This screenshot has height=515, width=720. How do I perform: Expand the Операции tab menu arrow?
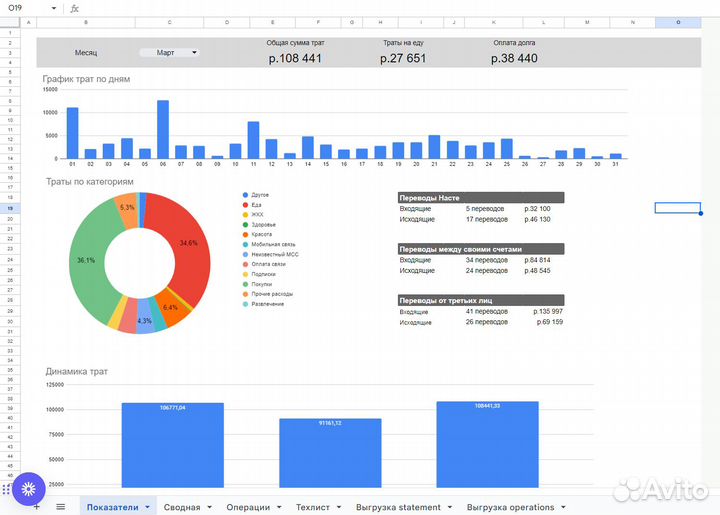279,507
